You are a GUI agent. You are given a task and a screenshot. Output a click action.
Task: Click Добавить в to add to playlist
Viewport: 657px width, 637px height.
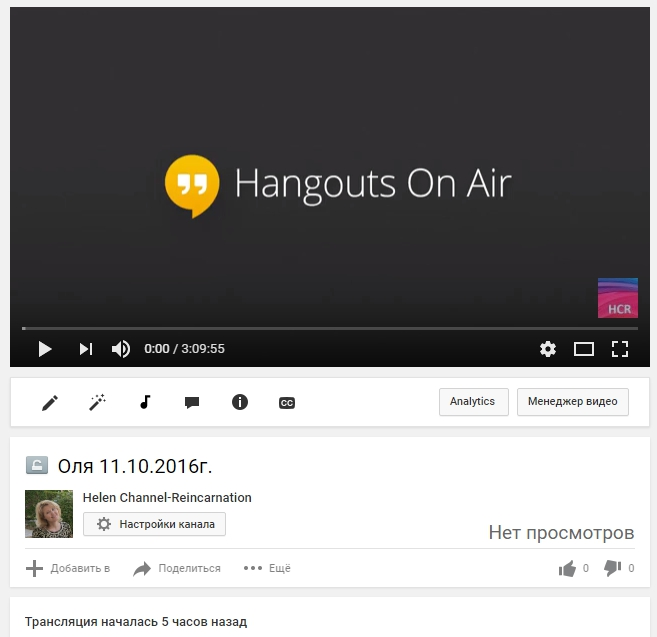[x=68, y=569]
